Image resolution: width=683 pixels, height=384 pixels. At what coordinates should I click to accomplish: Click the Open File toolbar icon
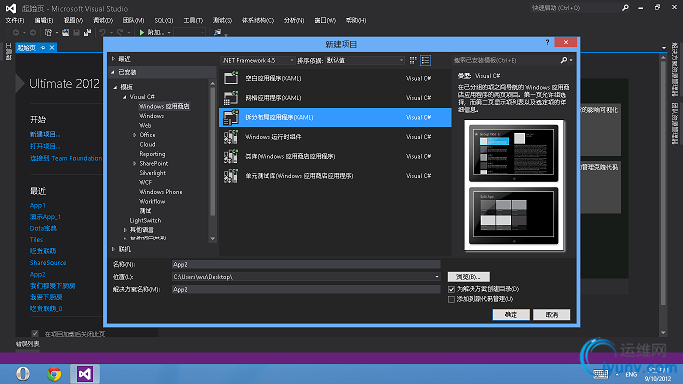click(x=66, y=32)
